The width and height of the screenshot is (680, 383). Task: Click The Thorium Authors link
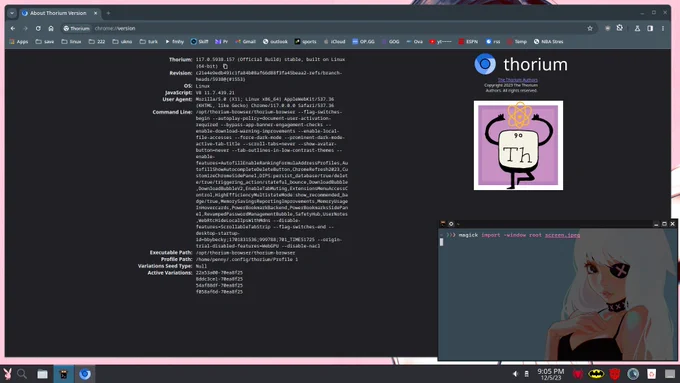(517, 80)
